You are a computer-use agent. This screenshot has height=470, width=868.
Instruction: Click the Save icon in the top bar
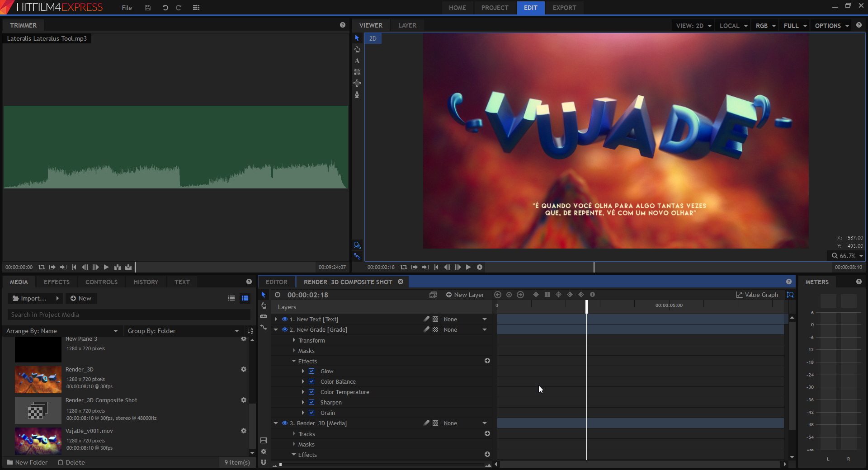[x=148, y=8]
